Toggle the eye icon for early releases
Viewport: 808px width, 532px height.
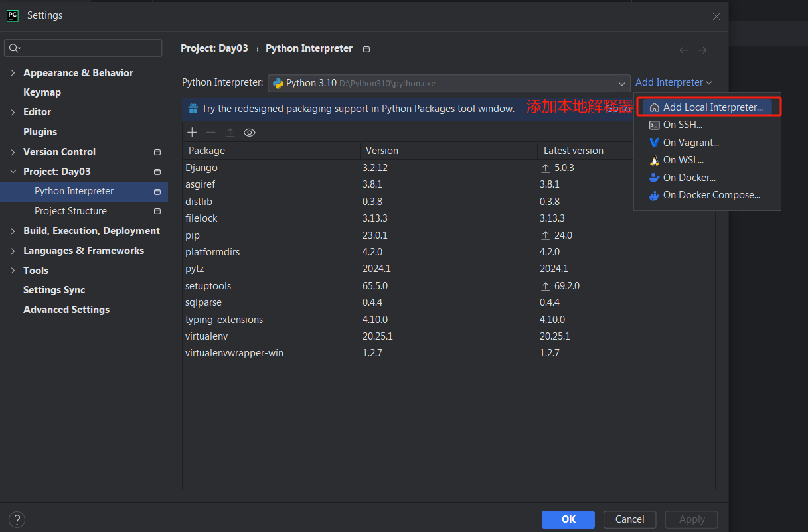[250, 133]
